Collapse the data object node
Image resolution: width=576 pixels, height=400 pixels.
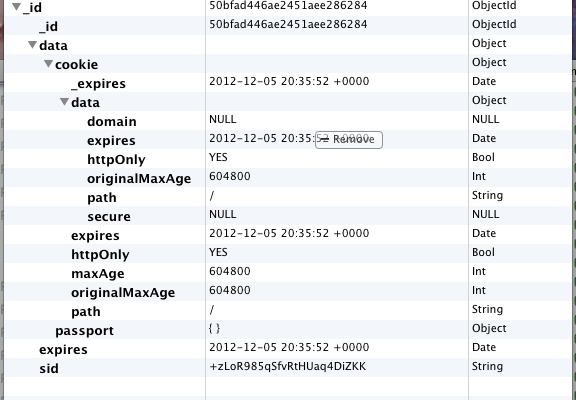pyautogui.click(x=32, y=45)
